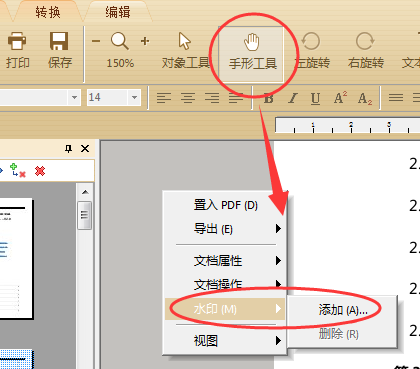Open the 文档属性 submenu
Image resolution: width=420 pixels, height=369 pixels.
pyautogui.click(x=225, y=261)
